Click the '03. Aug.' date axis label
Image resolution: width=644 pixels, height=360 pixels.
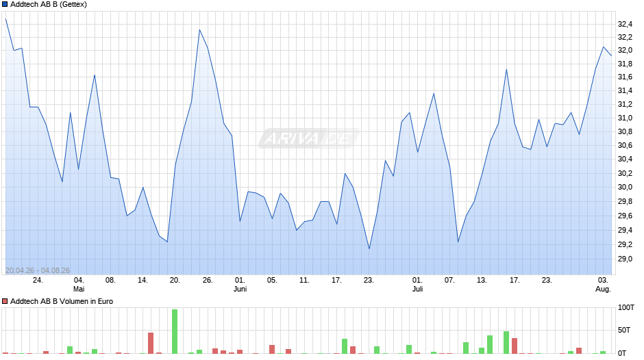(x=603, y=285)
